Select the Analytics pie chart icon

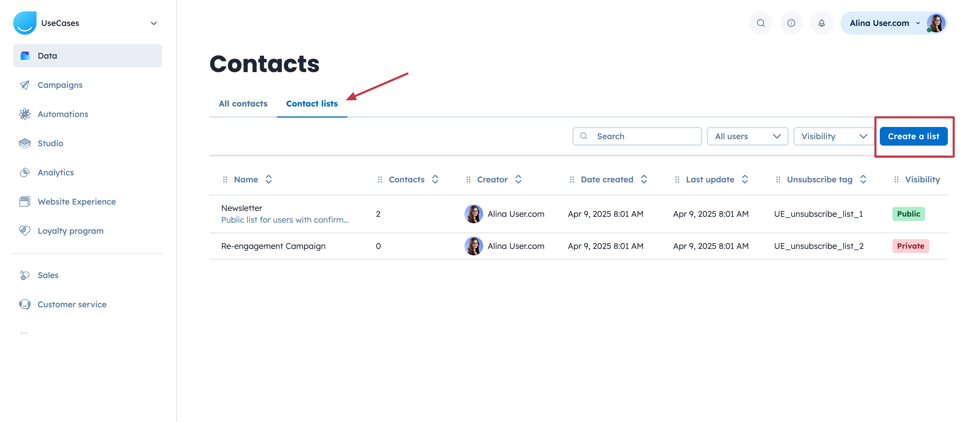click(x=25, y=172)
